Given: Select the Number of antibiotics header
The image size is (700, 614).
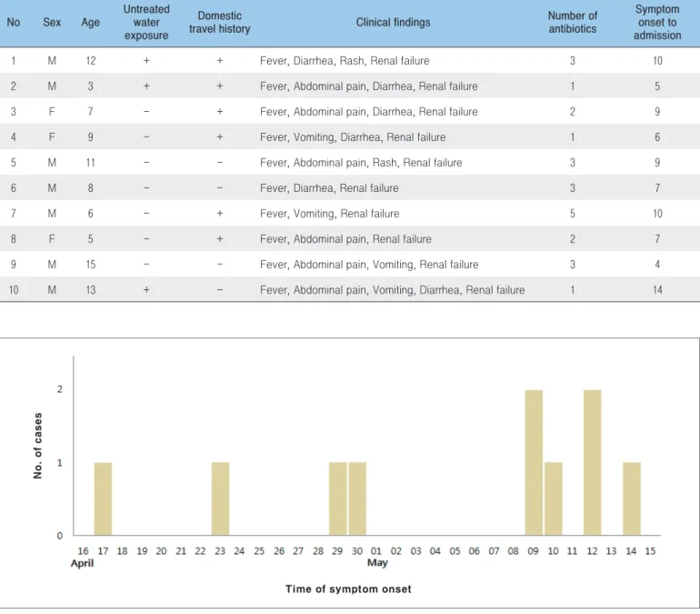Looking at the screenshot, I should 573,23.
